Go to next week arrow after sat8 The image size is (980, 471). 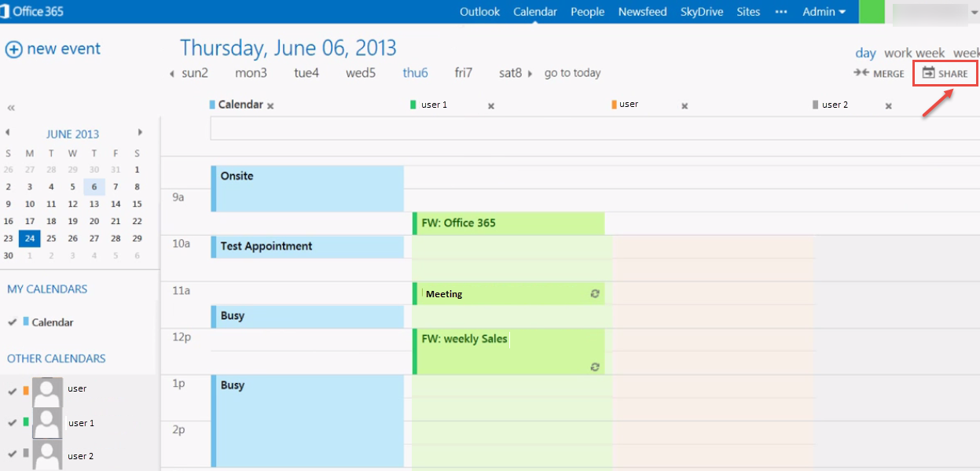530,74
